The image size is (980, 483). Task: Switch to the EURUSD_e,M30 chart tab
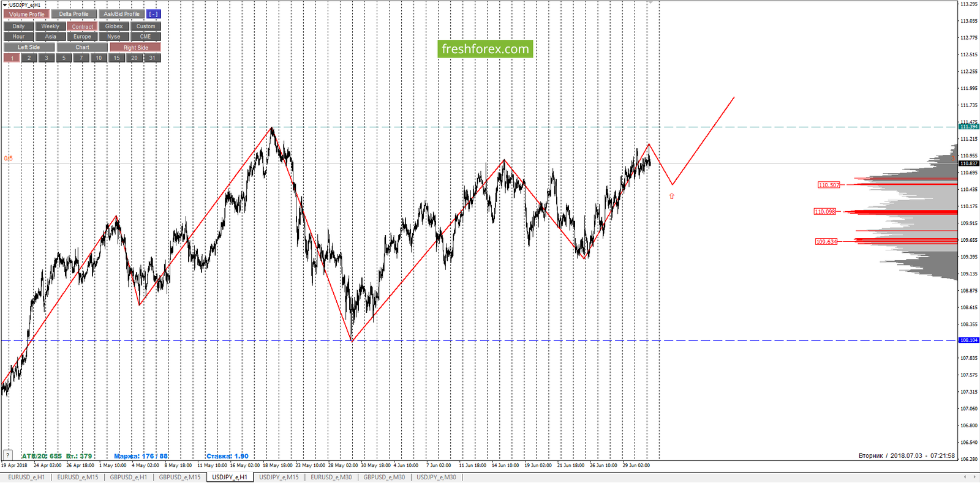pos(331,477)
